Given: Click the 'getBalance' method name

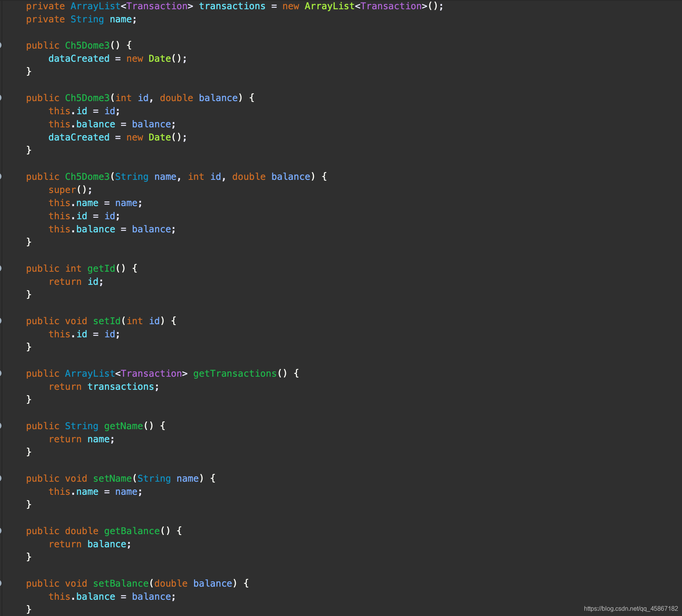Looking at the screenshot, I should [x=132, y=531].
